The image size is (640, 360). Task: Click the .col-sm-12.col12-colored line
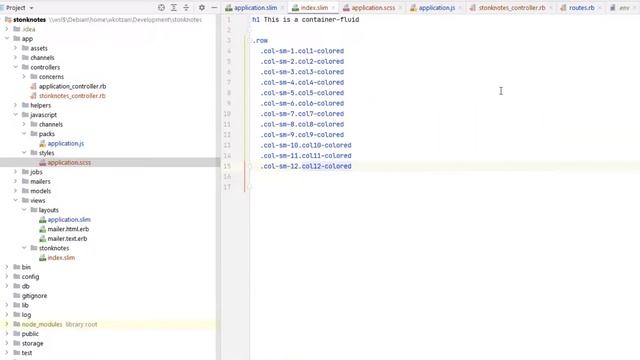point(306,166)
